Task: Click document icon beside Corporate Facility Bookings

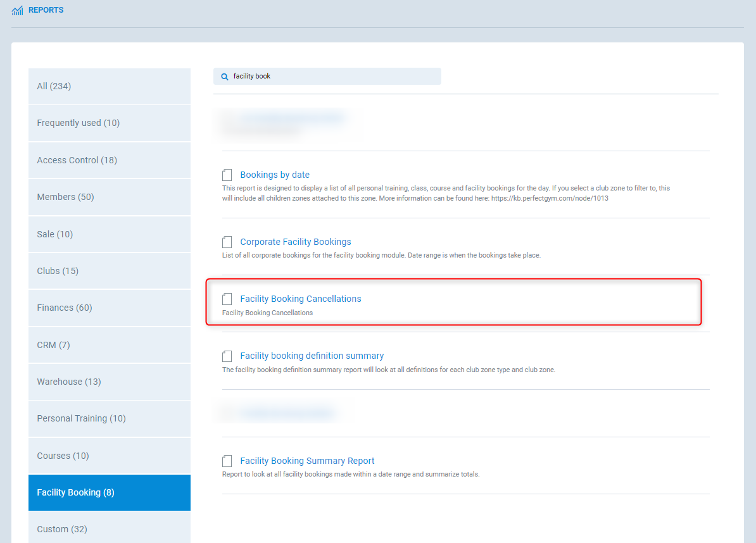Action: pyautogui.click(x=227, y=242)
